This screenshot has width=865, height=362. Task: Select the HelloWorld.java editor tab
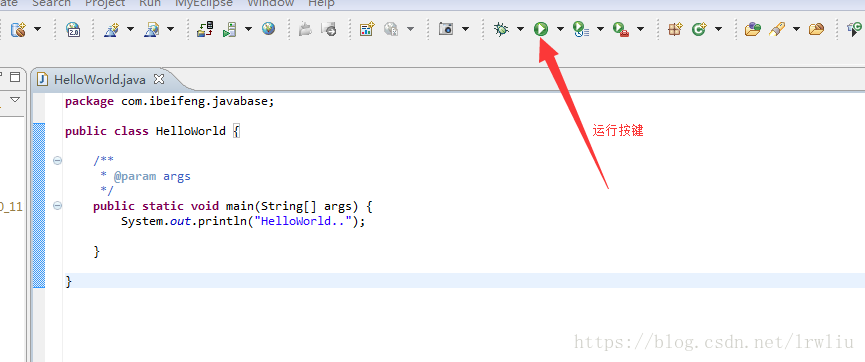(x=100, y=79)
